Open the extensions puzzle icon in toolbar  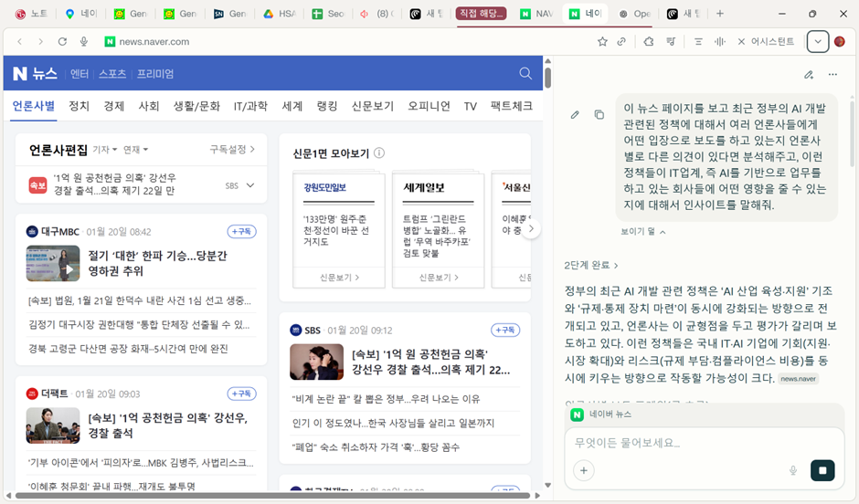[x=649, y=42]
